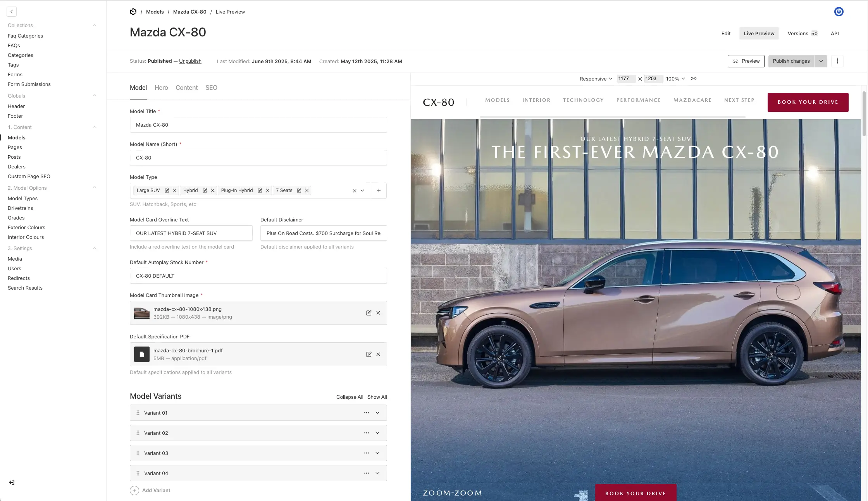The height and width of the screenshot is (501, 868).
Task: Expand Variant 02 row
Action: click(x=377, y=433)
